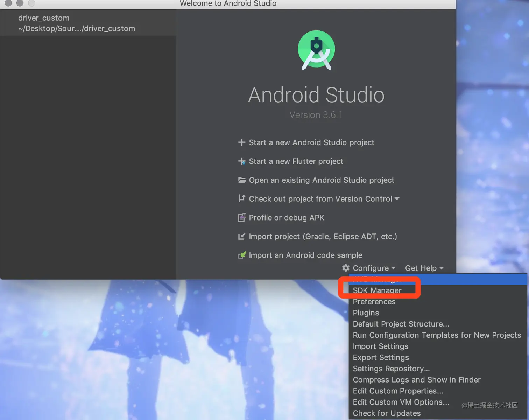Open the Get Help dropdown
Screen dimensions: 529x420
pyautogui.click(x=424, y=268)
